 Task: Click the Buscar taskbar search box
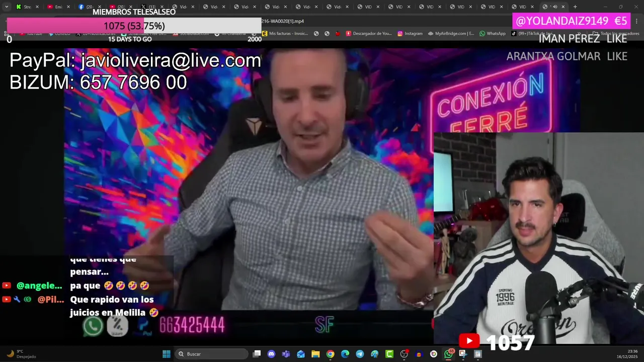(x=211, y=354)
